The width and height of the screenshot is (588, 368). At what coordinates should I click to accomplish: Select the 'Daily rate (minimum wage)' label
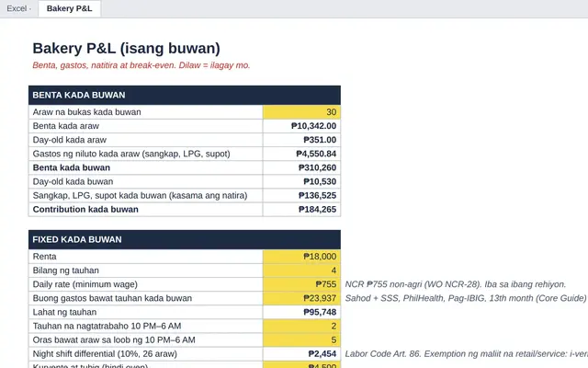click(85, 284)
